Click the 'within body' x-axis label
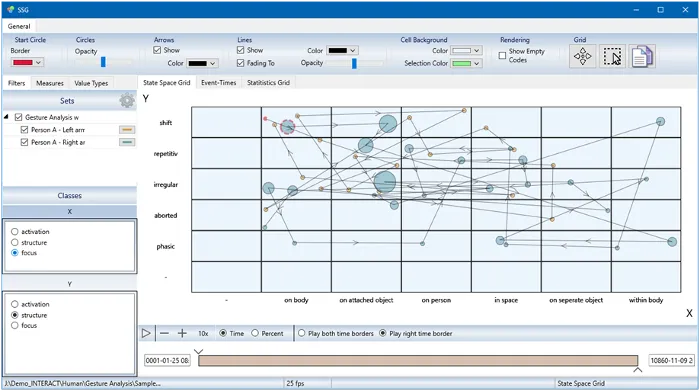 pyautogui.click(x=646, y=300)
